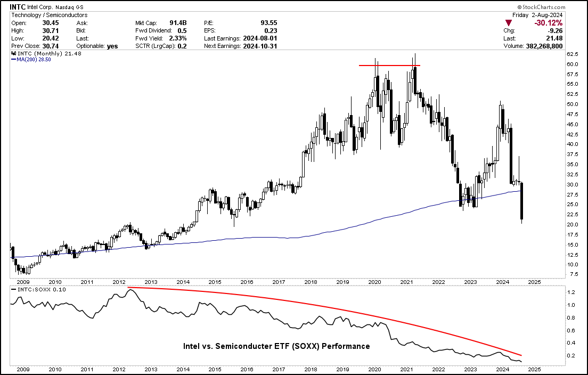Image resolution: width=588 pixels, height=375 pixels.
Task: Click 2020 on the price chart time axis
Action: tap(374, 282)
